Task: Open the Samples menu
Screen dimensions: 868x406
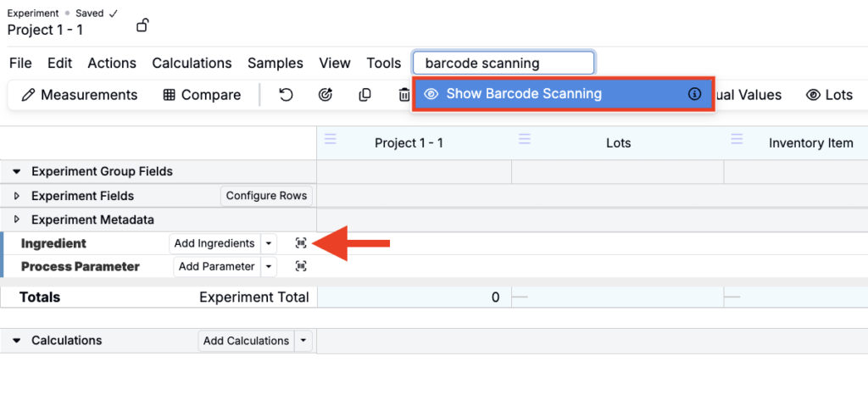Action: (x=275, y=63)
